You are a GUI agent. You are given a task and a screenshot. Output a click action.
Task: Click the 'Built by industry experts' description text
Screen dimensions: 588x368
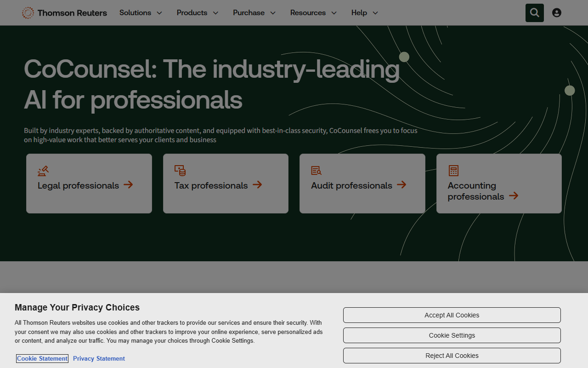220,135
